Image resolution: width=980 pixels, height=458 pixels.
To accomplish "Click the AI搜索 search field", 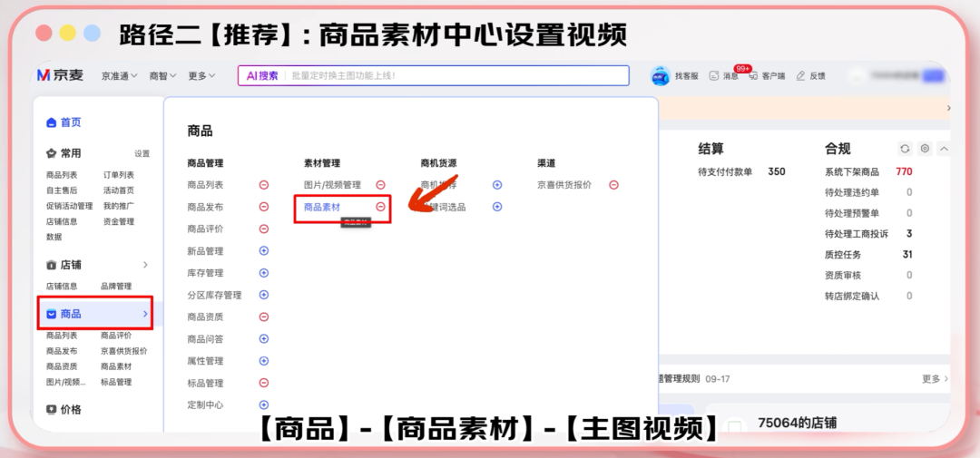I will pyautogui.click(x=433, y=75).
